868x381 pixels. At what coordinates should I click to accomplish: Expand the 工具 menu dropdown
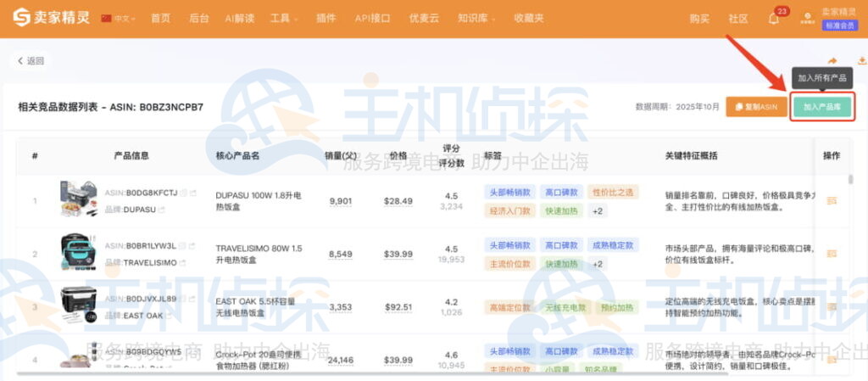(283, 19)
